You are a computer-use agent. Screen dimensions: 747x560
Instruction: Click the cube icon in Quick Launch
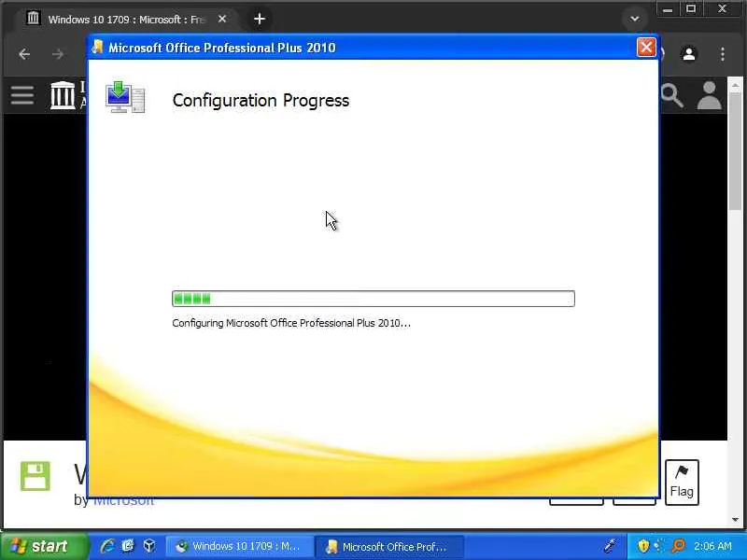pos(149,545)
